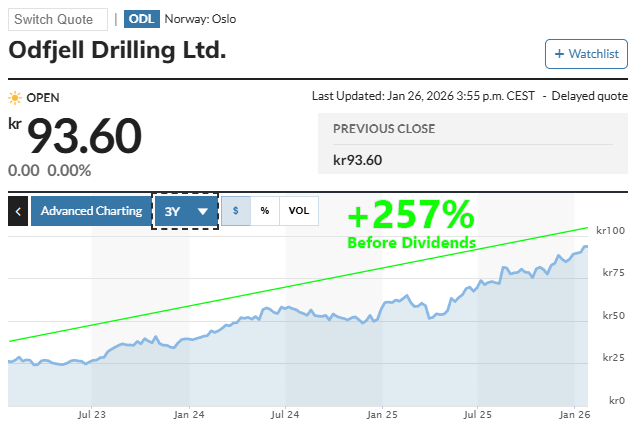The width and height of the screenshot is (642, 433).
Task: Add stock via + Watchlist button
Action: 586,54
